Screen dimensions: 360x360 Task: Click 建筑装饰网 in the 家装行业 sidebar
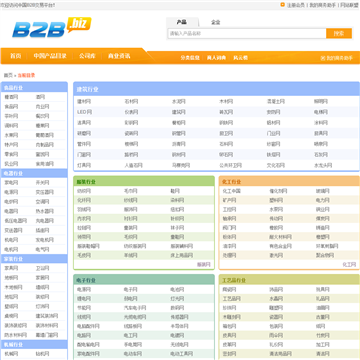(x=47, y=316)
